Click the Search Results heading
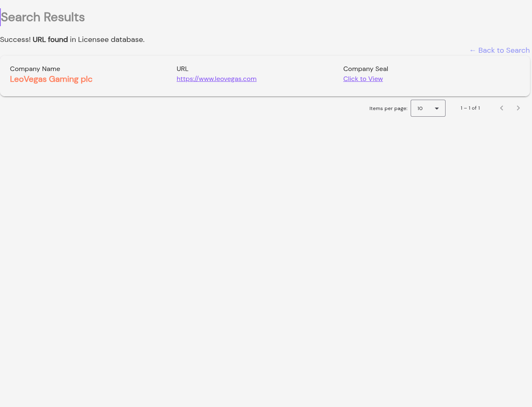This screenshot has width=532, height=407. click(43, 17)
